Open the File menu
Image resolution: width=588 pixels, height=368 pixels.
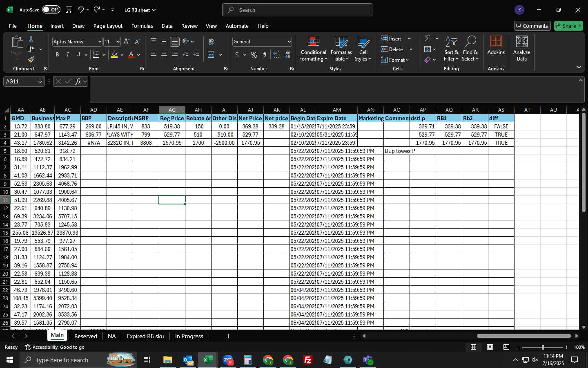click(x=13, y=26)
